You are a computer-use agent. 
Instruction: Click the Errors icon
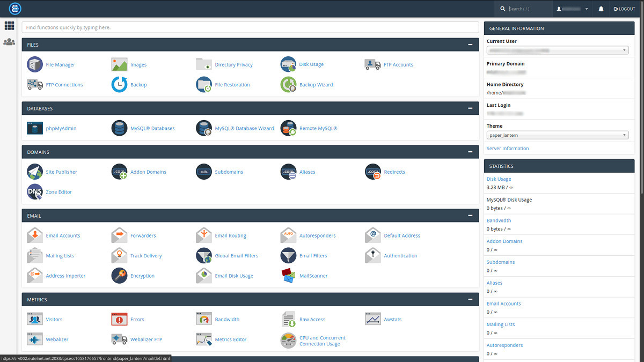pos(119,319)
